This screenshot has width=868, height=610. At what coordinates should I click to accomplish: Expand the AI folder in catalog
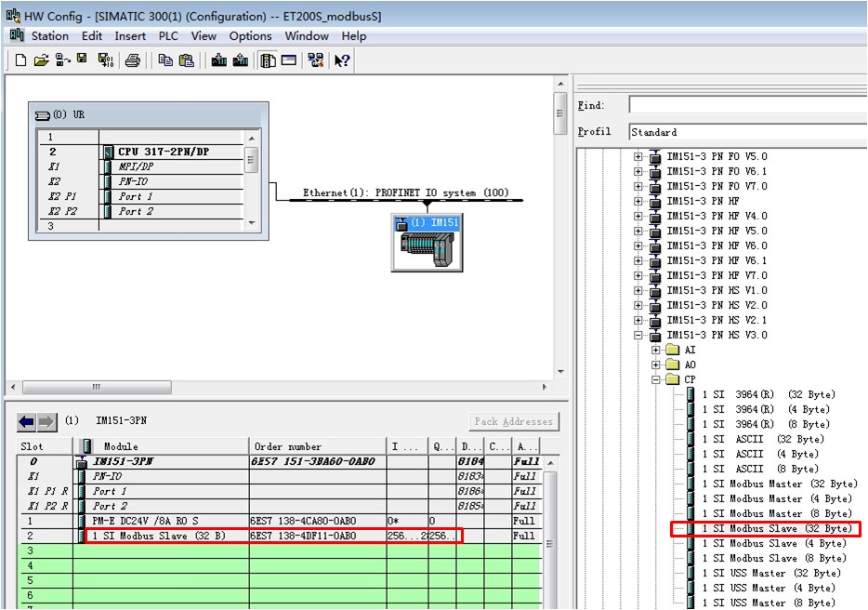pyautogui.click(x=657, y=351)
